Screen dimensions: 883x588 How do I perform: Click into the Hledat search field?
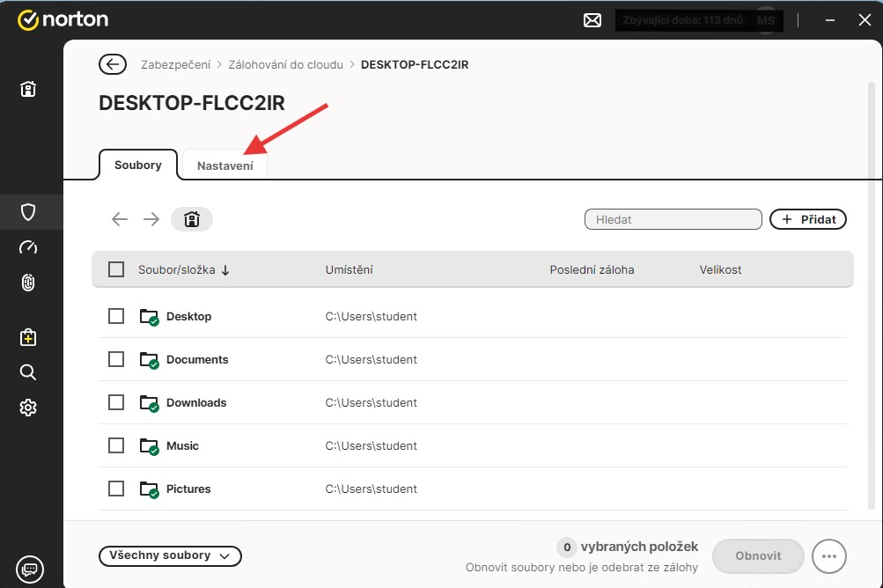(673, 219)
